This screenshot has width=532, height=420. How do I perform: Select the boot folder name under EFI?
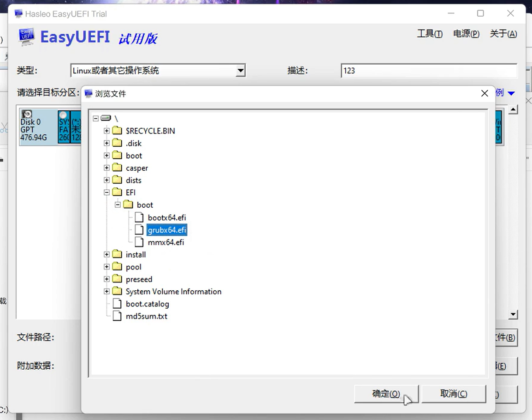(x=145, y=205)
